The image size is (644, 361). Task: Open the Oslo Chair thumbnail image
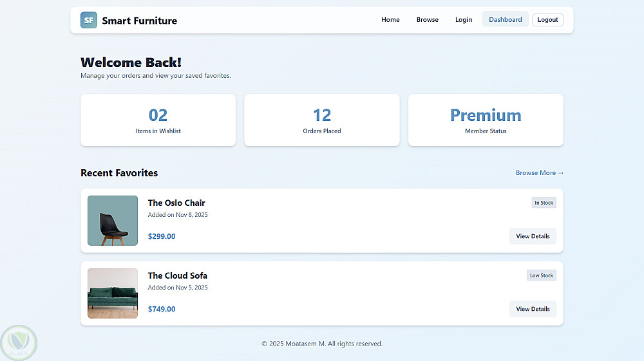tap(113, 221)
